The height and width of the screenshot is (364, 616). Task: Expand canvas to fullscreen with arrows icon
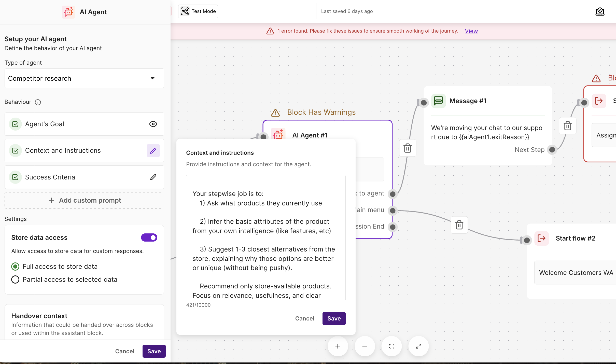click(418, 346)
